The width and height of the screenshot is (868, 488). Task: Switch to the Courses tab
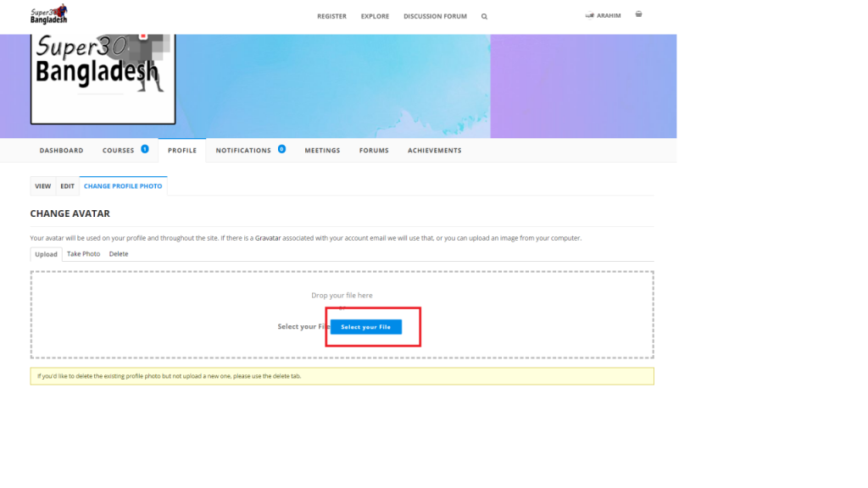(118, 151)
